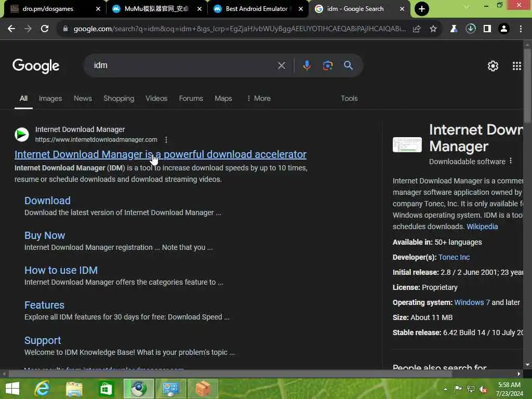The height and width of the screenshot is (399, 532).
Task: Open the Support sitelink
Action: [x=43, y=340]
